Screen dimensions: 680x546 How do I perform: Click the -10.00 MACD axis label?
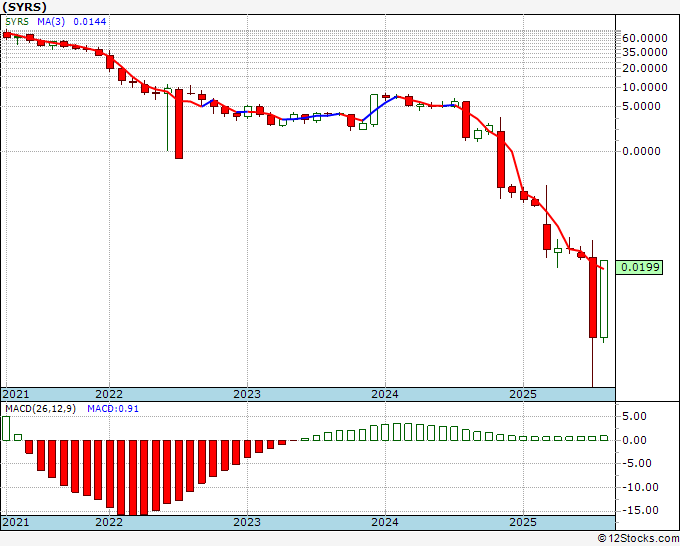click(640, 487)
